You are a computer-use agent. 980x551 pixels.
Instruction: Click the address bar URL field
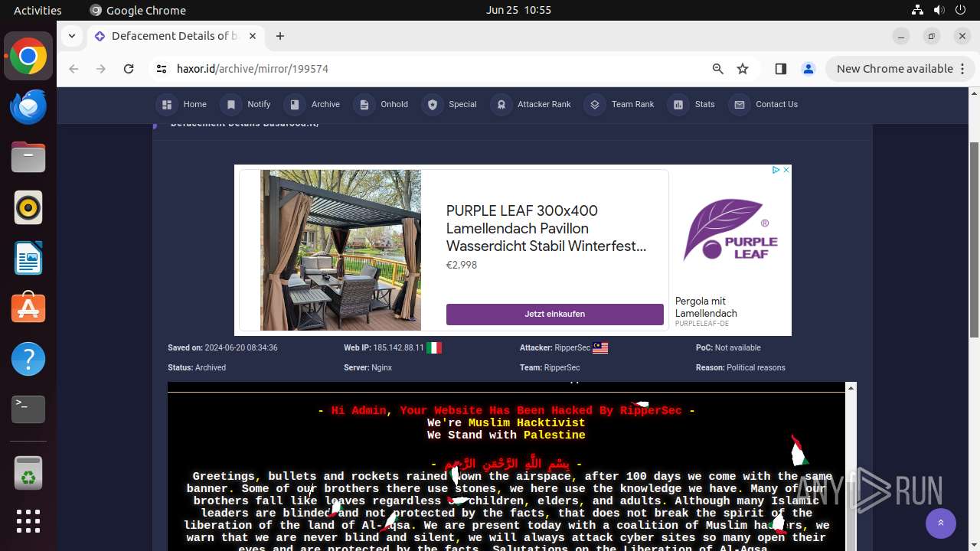point(436,69)
